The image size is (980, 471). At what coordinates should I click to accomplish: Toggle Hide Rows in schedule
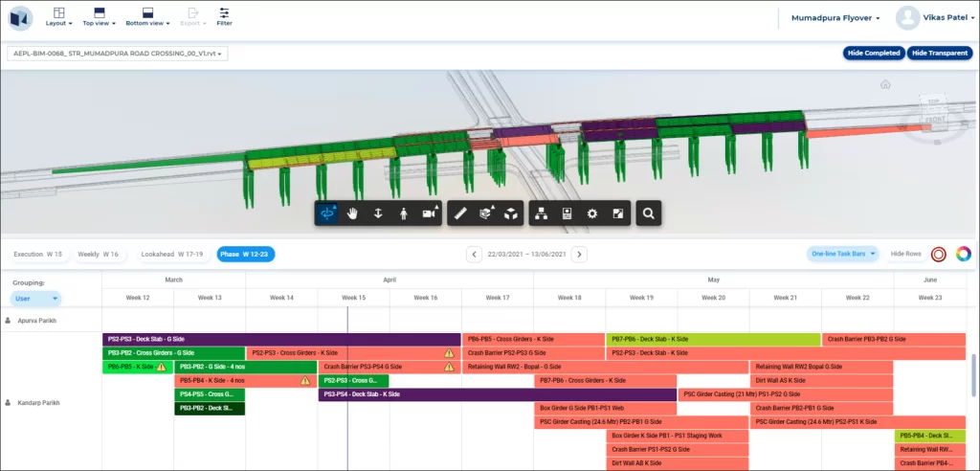905,254
